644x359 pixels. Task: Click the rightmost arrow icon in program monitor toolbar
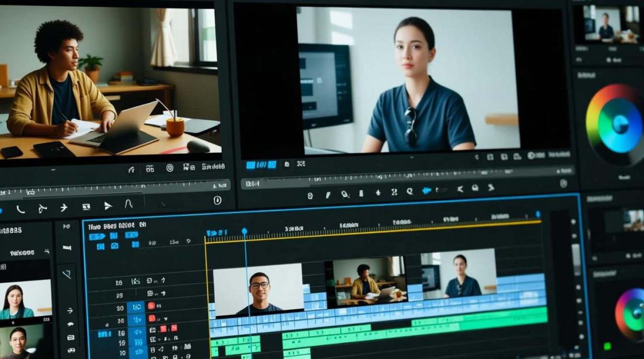492,188
